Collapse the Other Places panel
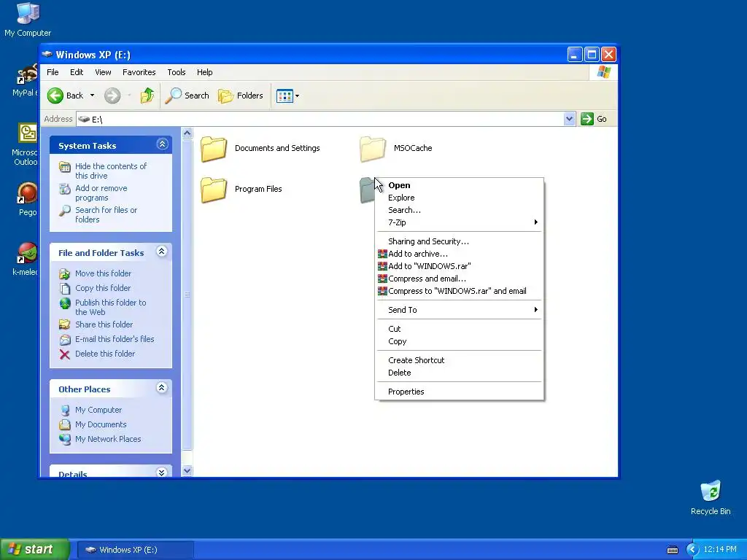The image size is (747, 560). click(x=162, y=388)
